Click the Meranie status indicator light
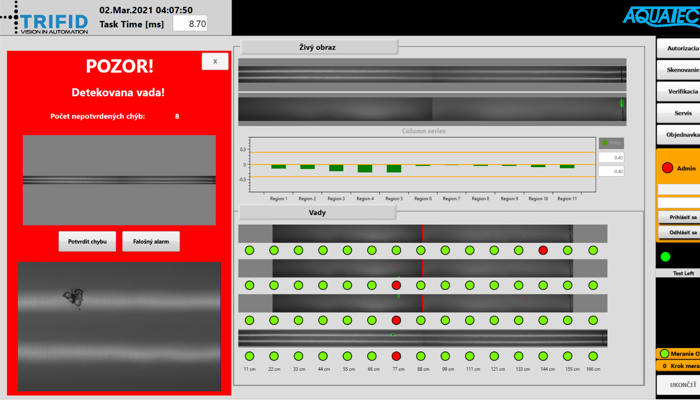 664,354
